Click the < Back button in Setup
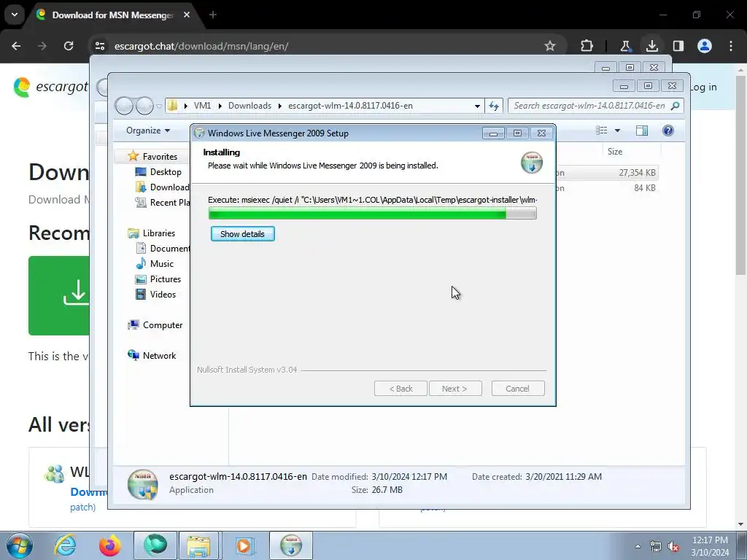The width and height of the screenshot is (747, 560). (x=400, y=389)
